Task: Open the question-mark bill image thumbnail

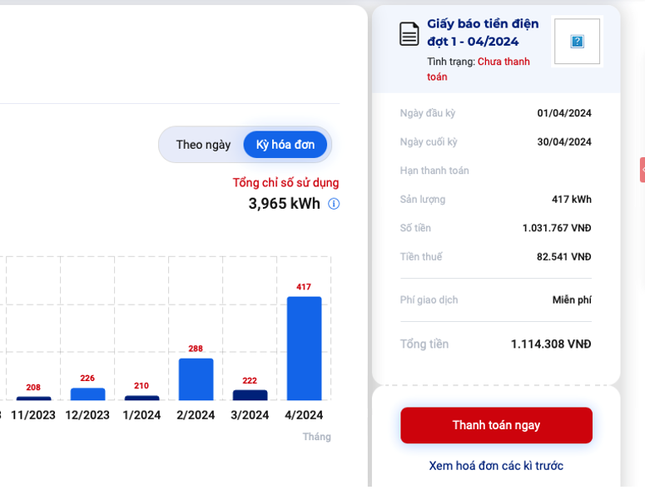Action: pos(577,42)
